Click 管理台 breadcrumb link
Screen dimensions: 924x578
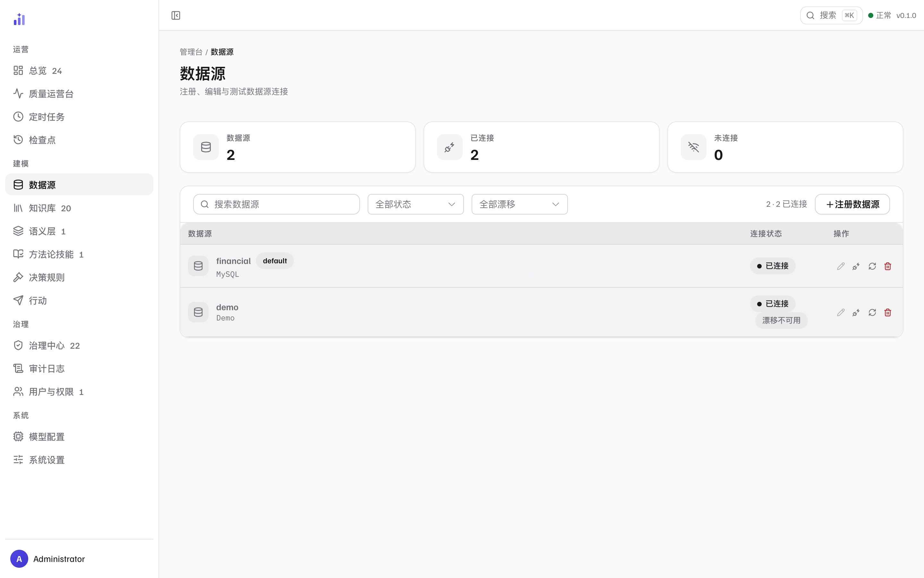191,52
